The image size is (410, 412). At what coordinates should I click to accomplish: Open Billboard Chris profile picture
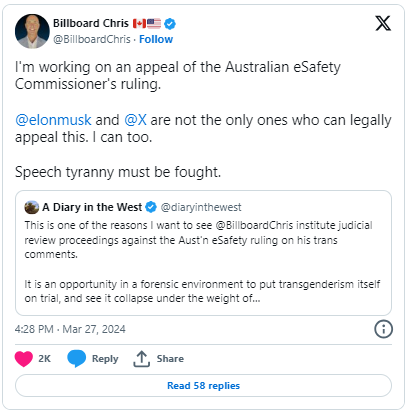[x=32, y=31]
